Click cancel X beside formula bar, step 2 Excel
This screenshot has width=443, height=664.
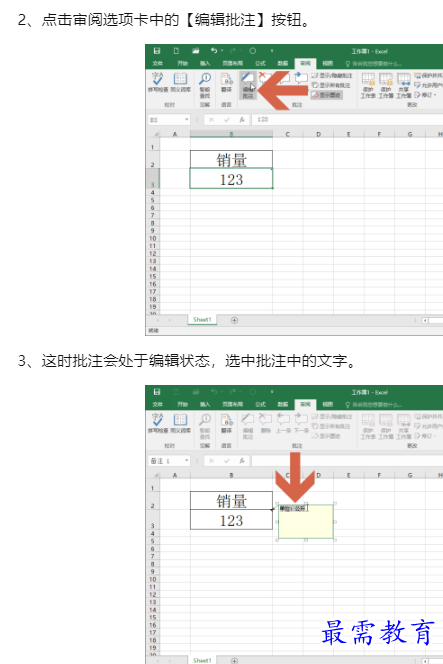coord(211,120)
